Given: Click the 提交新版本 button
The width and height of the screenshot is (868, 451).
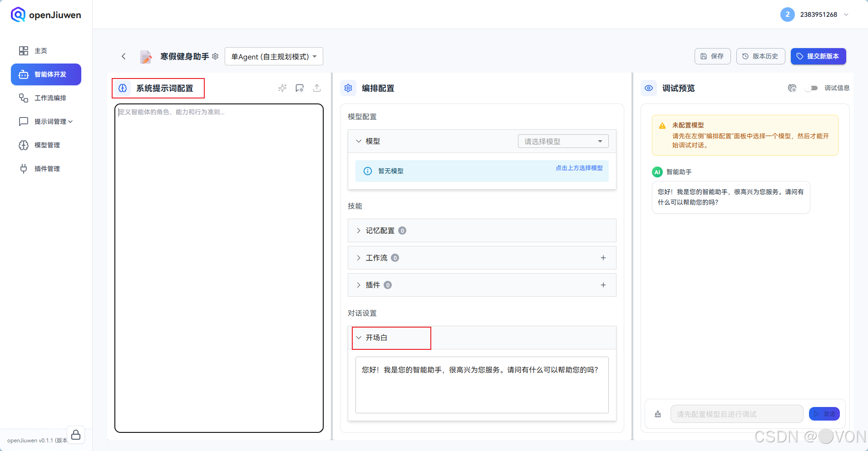Looking at the screenshot, I should pyautogui.click(x=818, y=56).
